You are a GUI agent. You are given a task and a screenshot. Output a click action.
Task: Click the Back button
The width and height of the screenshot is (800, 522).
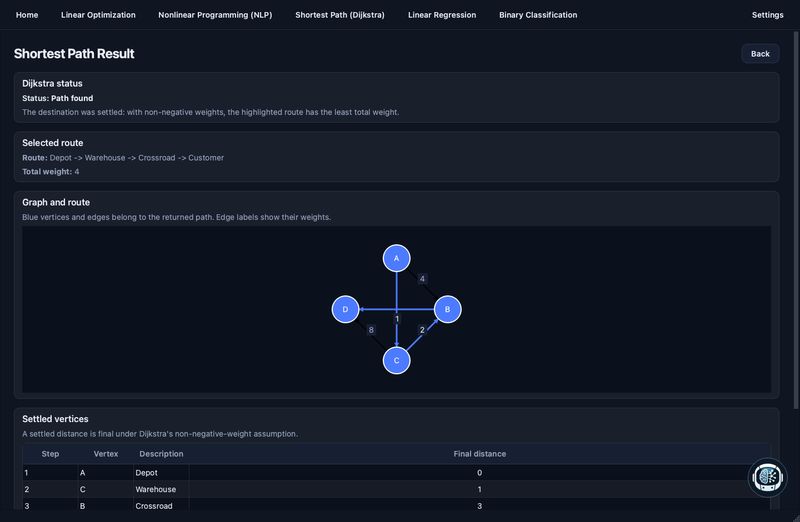760,54
